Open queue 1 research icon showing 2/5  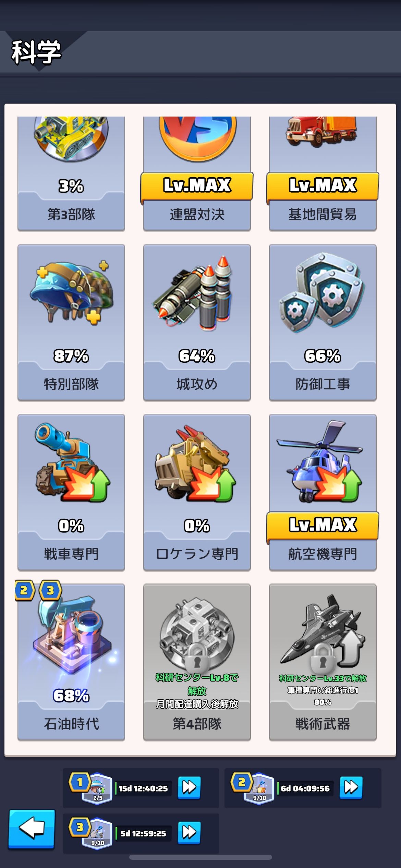[x=97, y=788]
